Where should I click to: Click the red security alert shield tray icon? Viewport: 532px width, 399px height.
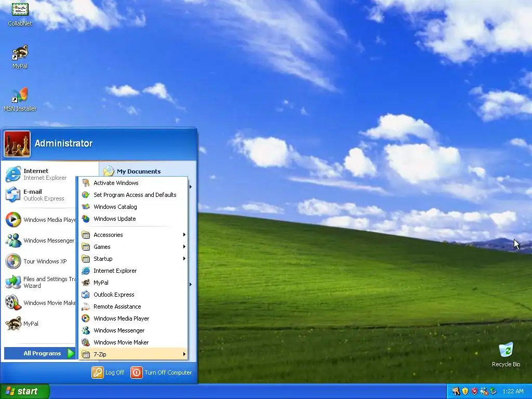474,391
